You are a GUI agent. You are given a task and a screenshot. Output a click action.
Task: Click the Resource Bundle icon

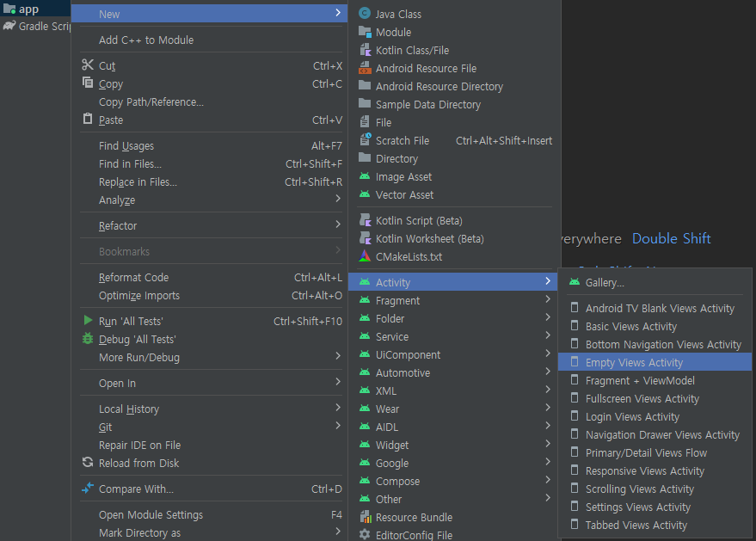point(366,517)
